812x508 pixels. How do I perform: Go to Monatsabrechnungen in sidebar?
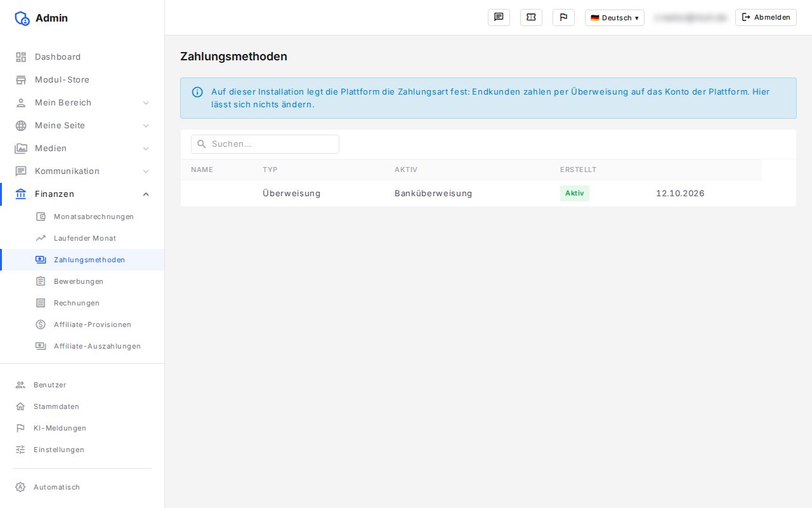tap(82, 217)
